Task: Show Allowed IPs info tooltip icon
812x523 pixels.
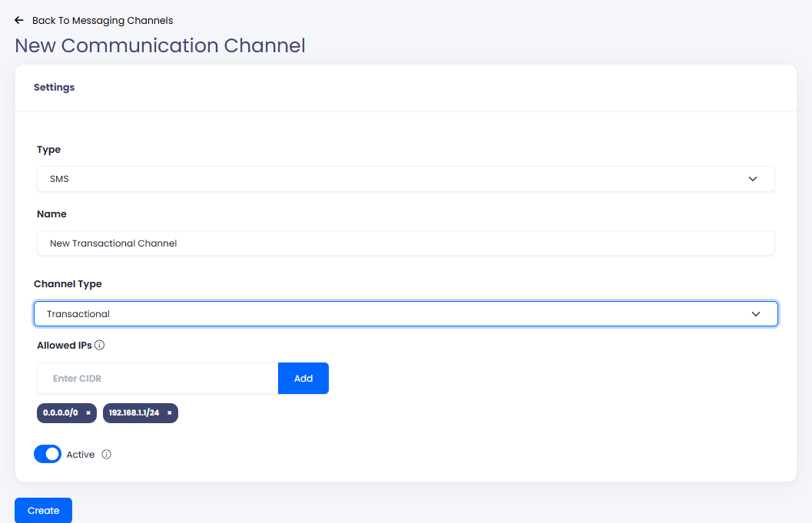Action: [x=99, y=345]
